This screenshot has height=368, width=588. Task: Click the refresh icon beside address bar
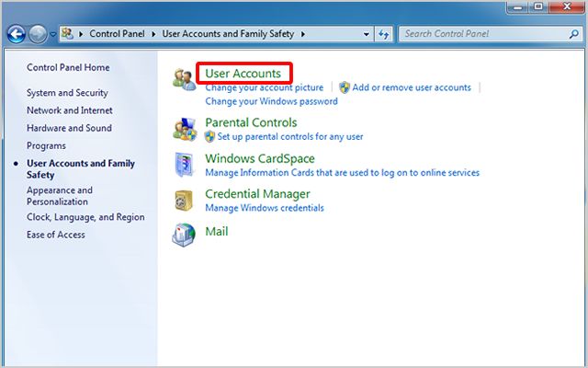pyautogui.click(x=384, y=34)
